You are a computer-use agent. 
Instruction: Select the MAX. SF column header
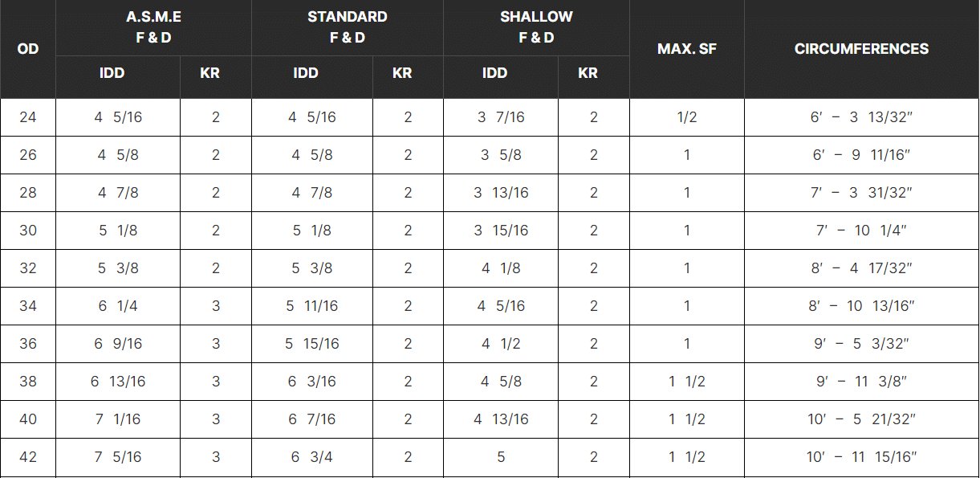(687, 49)
